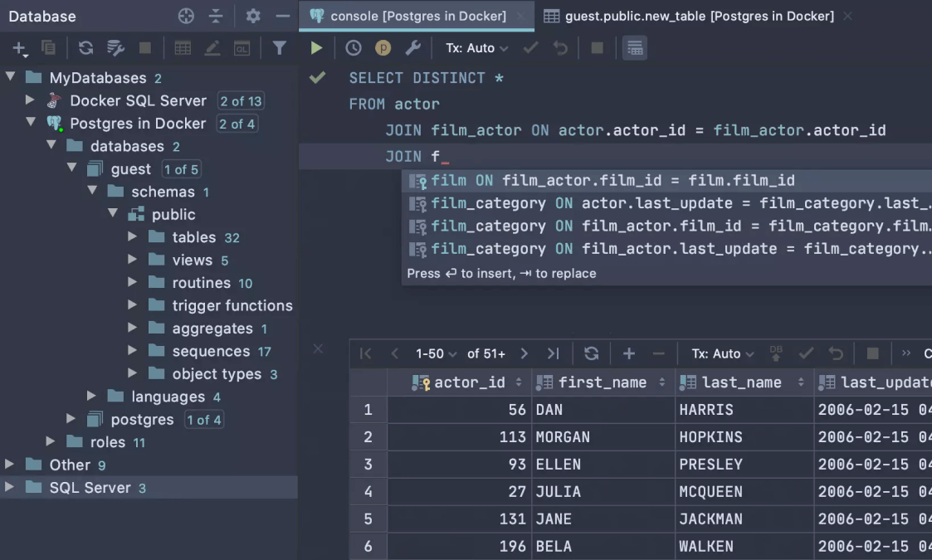Open the console Tx: Auto dropdown
Viewport: 932px width, 560px height.
click(476, 48)
